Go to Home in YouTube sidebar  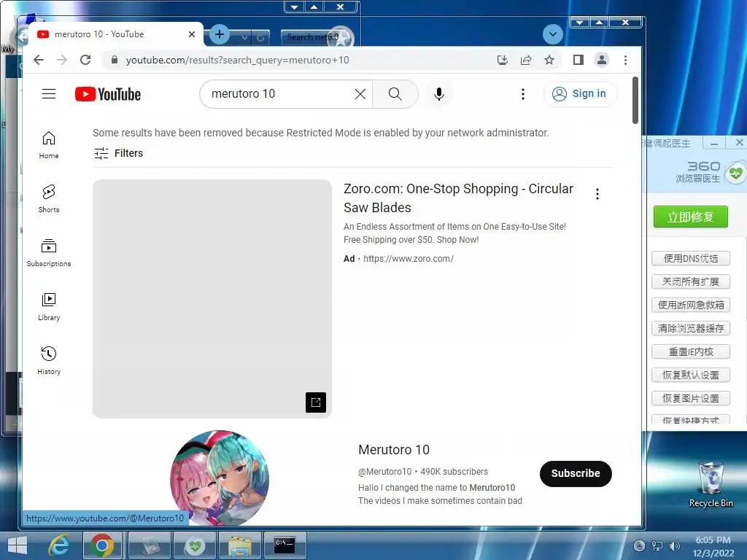49,145
